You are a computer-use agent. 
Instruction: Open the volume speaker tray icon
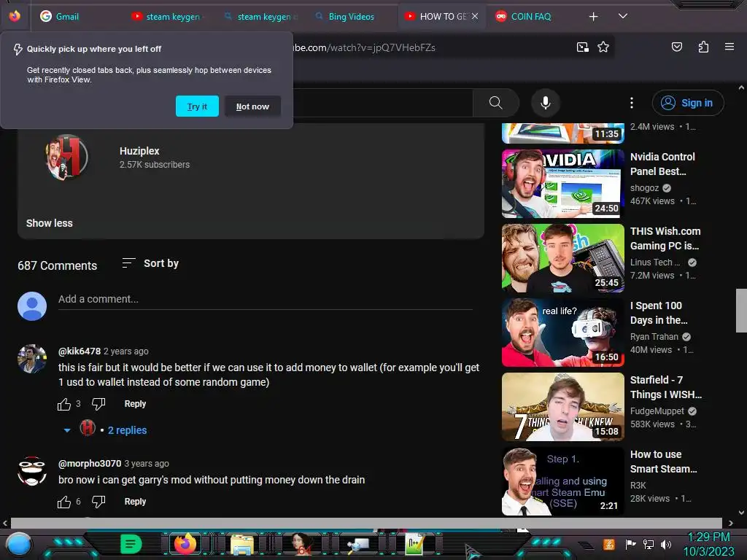pyautogui.click(x=666, y=544)
